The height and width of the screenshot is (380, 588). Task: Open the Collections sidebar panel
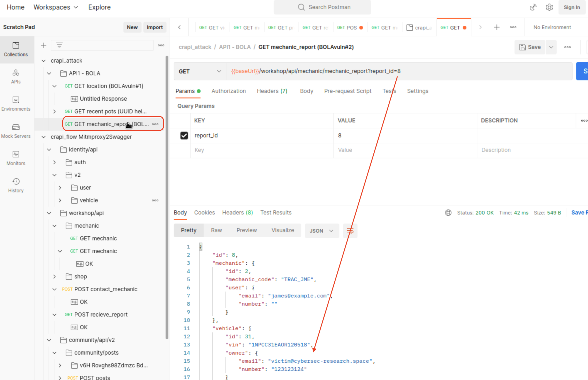pyautogui.click(x=16, y=49)
